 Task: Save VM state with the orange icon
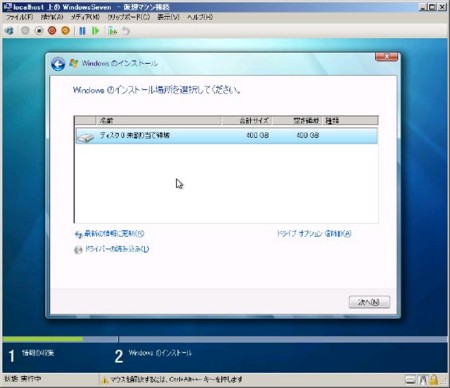point(66,31)
